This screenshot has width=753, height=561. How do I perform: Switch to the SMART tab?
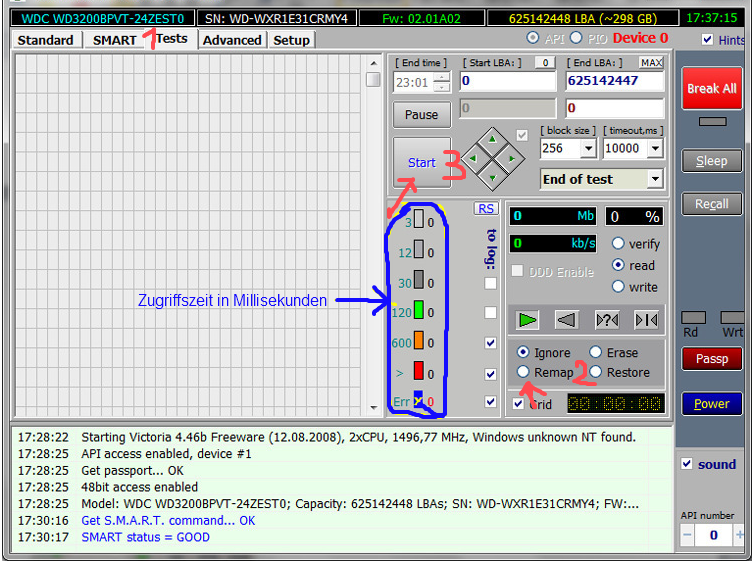click(114, 40)
